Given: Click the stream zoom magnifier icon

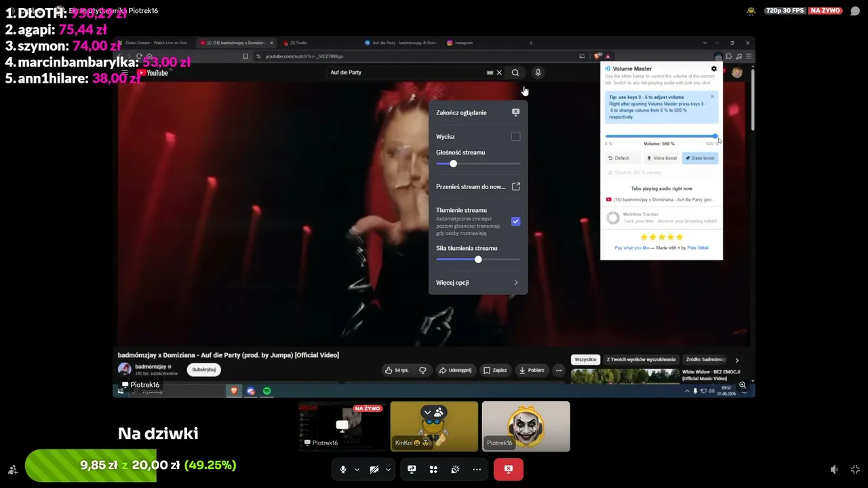Looking at the screenshot, I should pos(743,385).
